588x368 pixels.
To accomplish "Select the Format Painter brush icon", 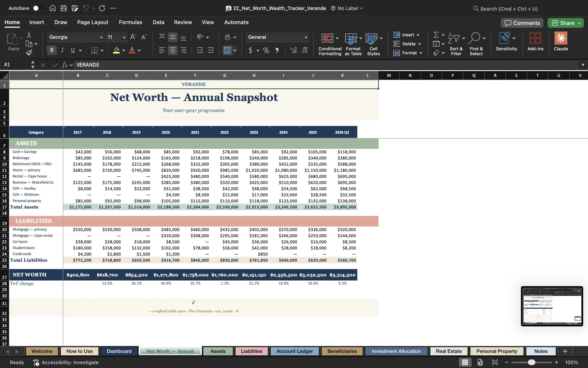I will tap(29, 52).
